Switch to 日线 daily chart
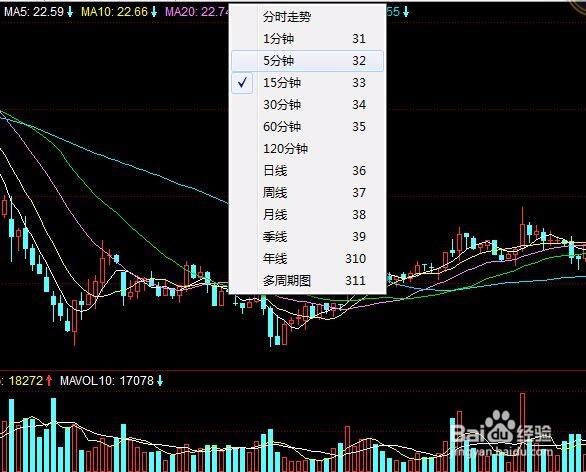 pos(307,171)
